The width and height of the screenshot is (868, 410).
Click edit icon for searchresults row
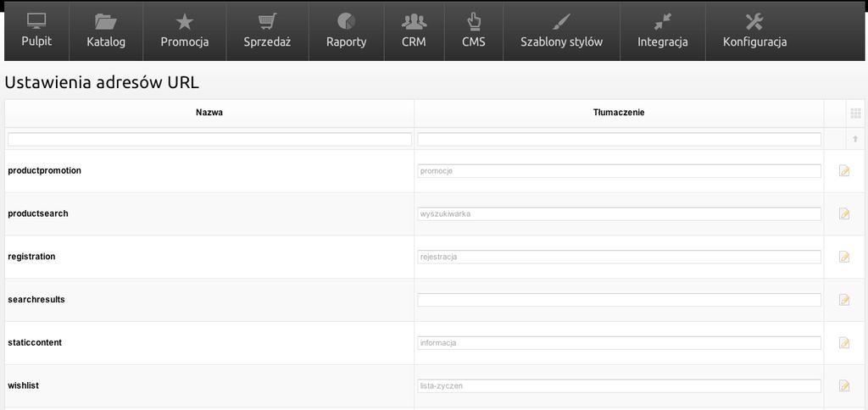pos(843,300)
